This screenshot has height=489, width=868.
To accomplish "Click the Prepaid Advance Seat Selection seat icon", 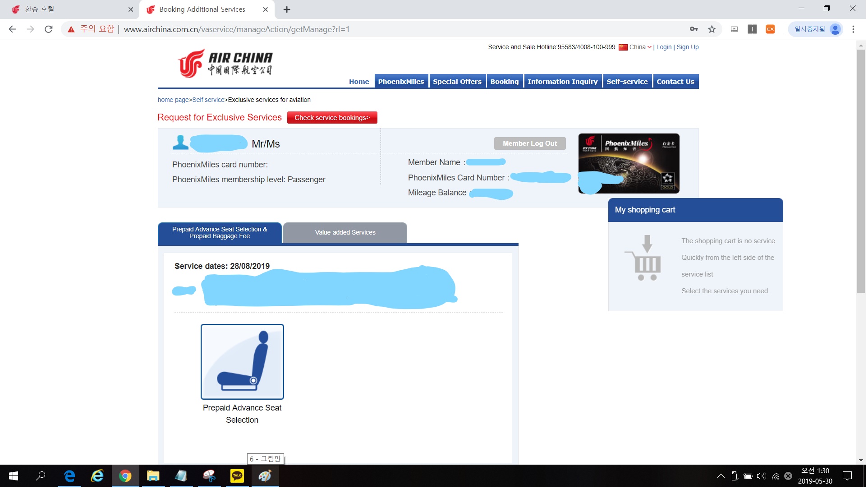I will [243, 362].
